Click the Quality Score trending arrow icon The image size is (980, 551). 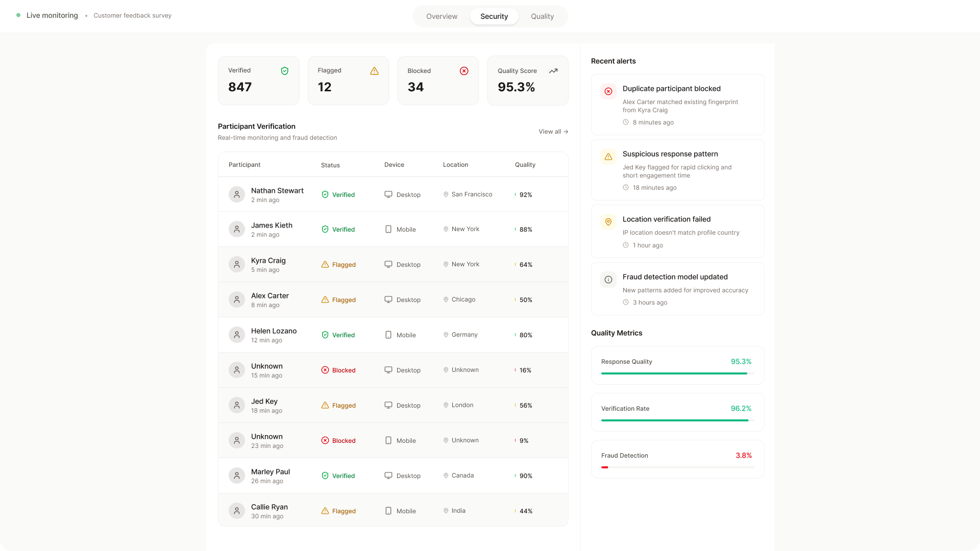pos(553,71)
